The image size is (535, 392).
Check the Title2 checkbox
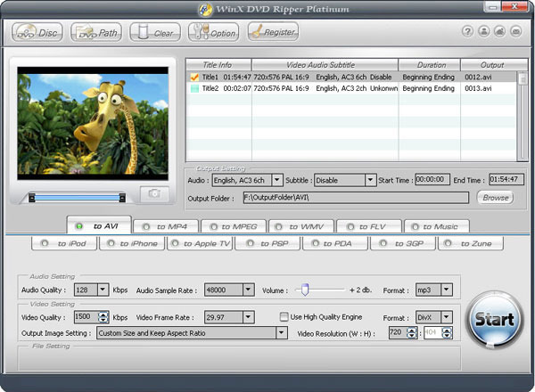[x=194, y=88]
